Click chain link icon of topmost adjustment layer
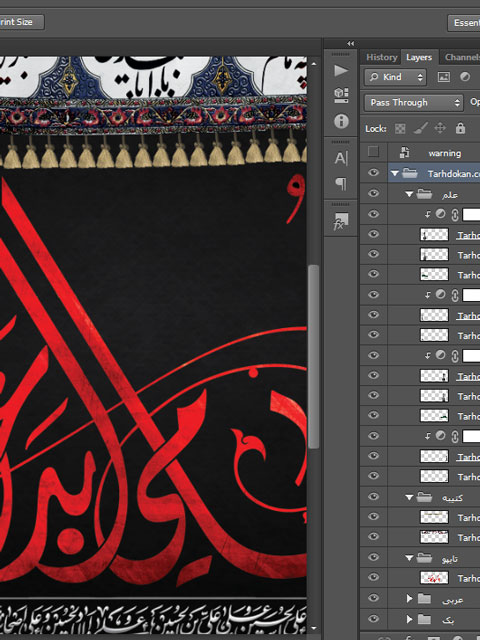 [x=455, y=215]
